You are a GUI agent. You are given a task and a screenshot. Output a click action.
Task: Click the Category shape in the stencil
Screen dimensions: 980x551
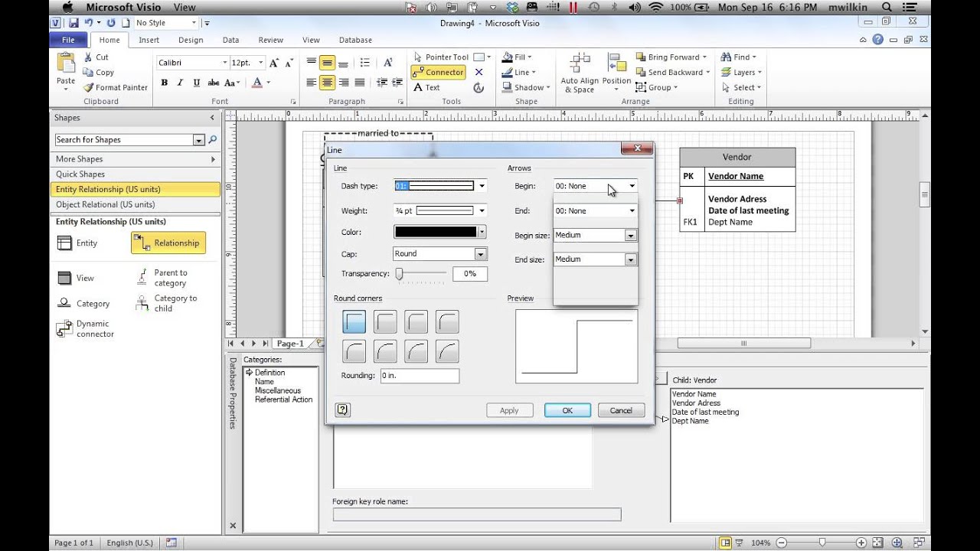[x=83, y=303]
